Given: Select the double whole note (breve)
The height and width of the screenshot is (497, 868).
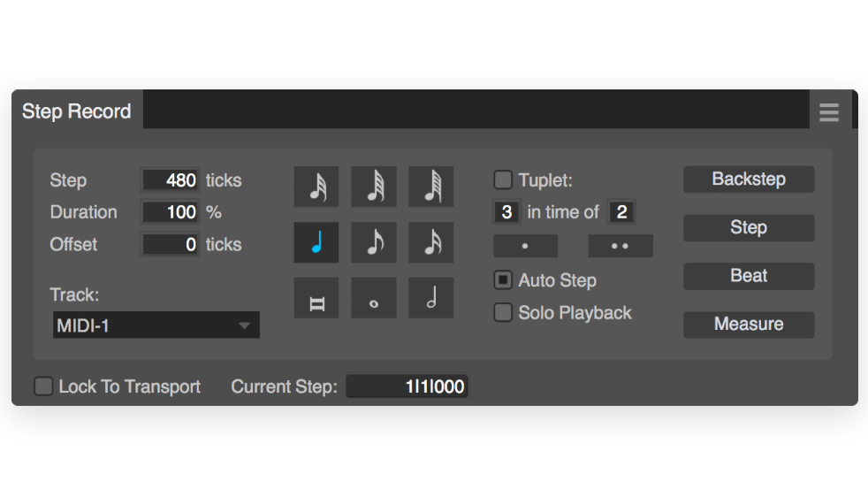Looking at the screenshot, I should point(316,298).
